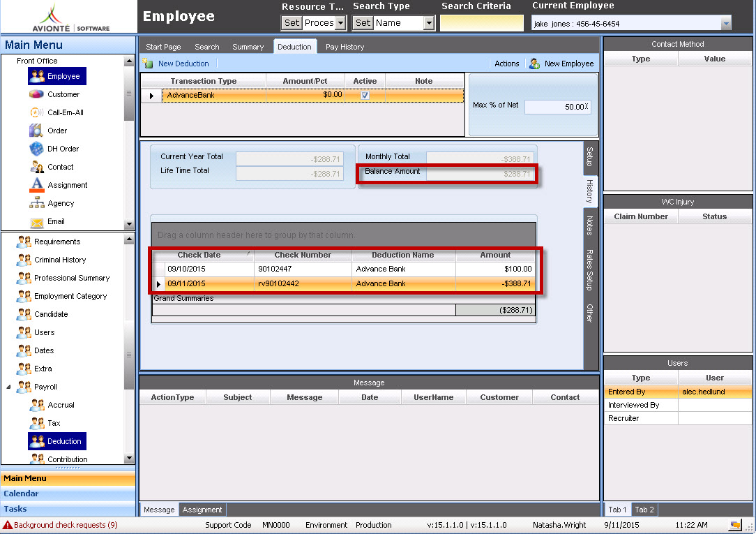Sort by Check Date column header
The image size is (756, 534).
tap(203, 255)
